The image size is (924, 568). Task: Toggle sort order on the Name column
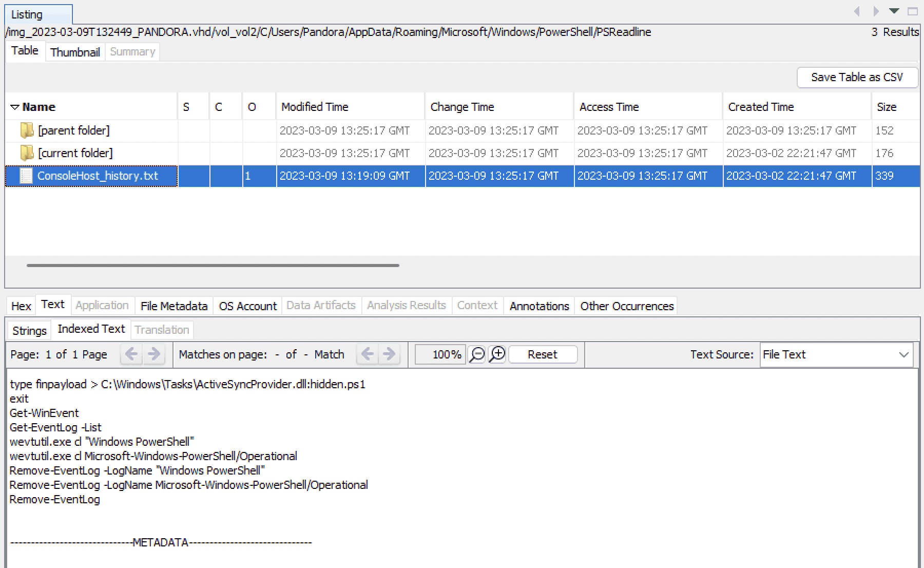[91, 107]
